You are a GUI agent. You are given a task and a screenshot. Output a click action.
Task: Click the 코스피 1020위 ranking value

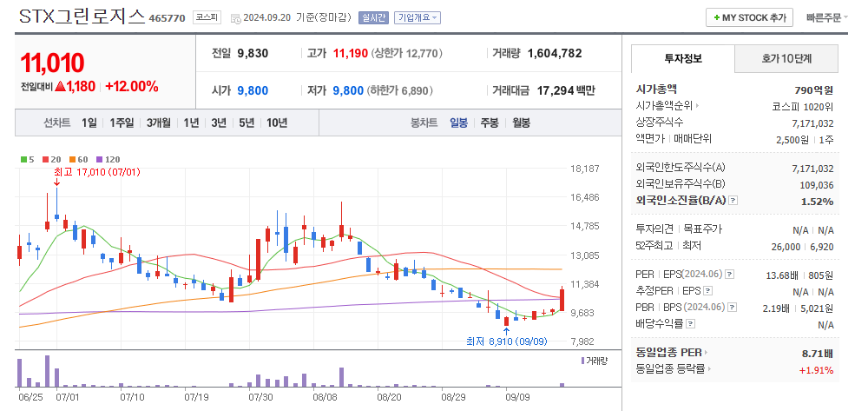pos(803,107)
